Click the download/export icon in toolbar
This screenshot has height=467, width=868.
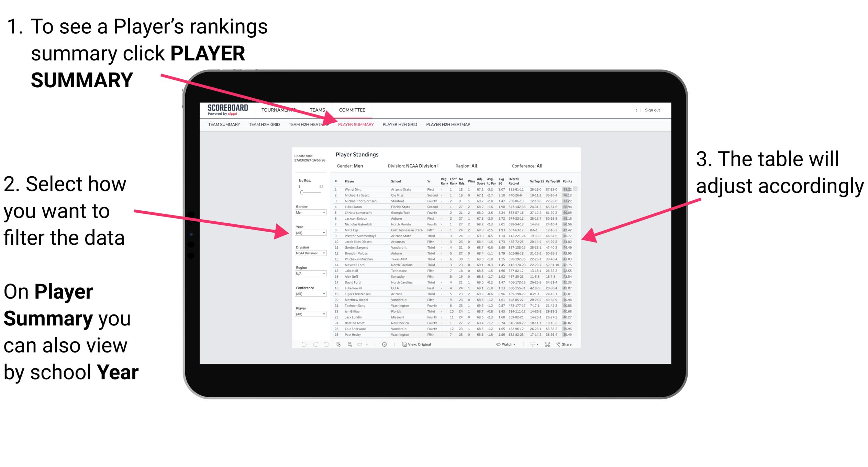pos(533,344)
